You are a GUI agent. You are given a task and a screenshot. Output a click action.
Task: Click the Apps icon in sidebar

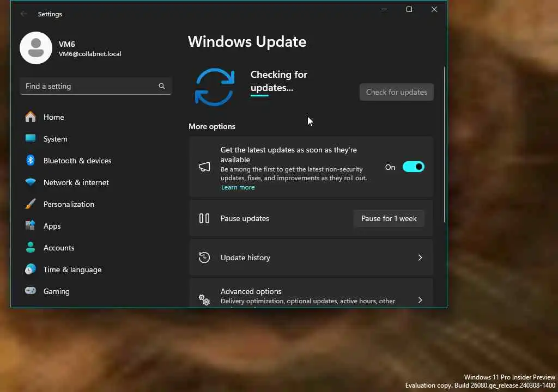[31, 225]
